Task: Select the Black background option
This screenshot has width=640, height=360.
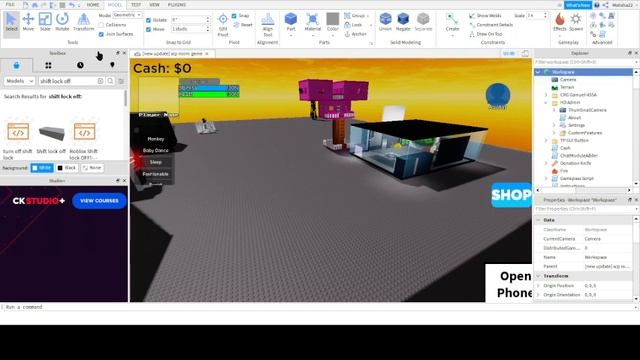Action: (x=67, y=168)
